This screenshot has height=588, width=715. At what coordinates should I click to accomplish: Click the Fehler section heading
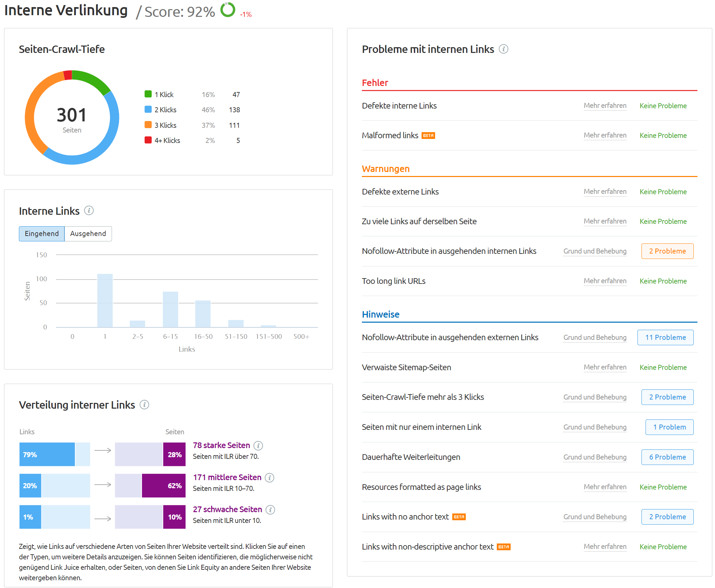coord(375,83)
